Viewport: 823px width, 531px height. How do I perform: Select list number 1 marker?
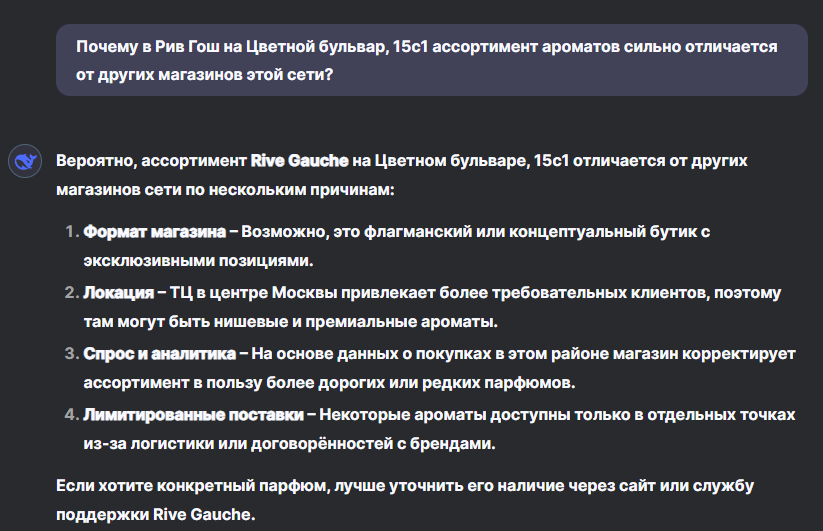tap(70, 232)
